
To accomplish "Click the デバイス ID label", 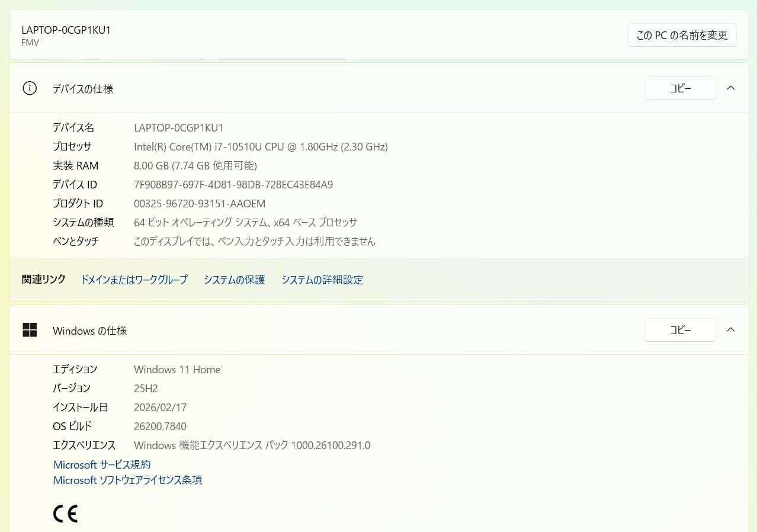I will (75, 185).
